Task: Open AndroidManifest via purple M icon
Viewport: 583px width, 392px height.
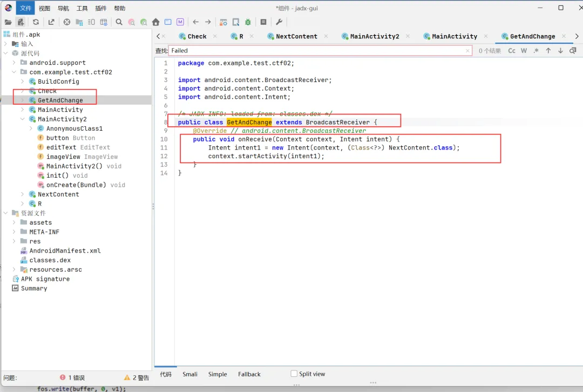Action: [180, 22]
